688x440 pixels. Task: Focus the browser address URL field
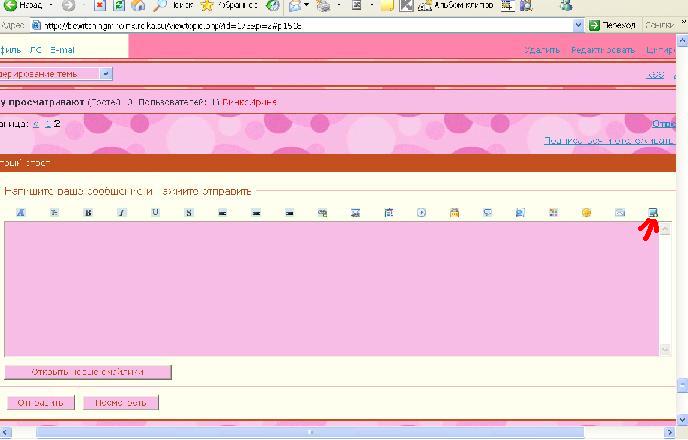tap(307, 25)
